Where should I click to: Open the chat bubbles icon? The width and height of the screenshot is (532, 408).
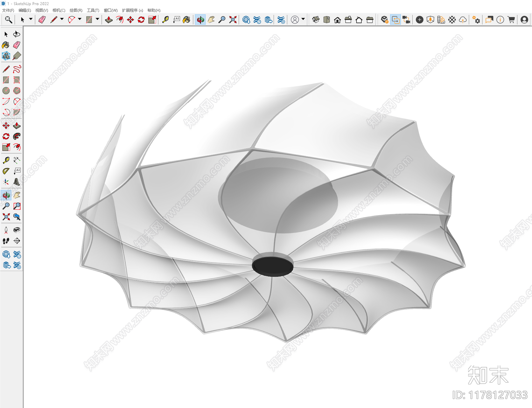coord(489,20)
